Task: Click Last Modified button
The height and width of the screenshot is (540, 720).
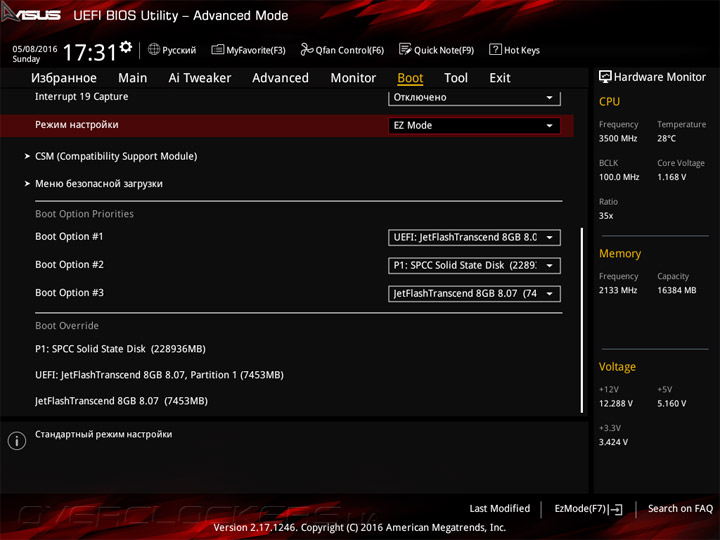Action: [x=500, y=509]
